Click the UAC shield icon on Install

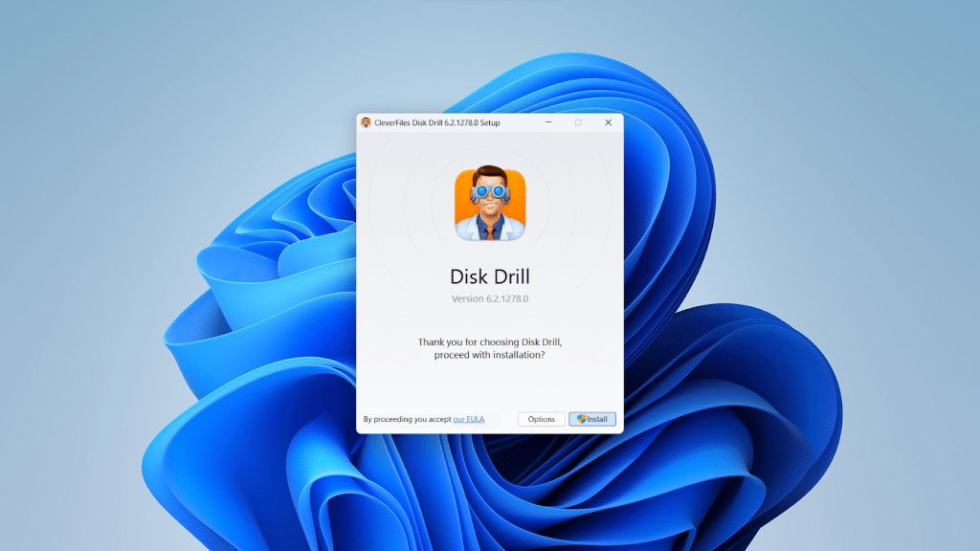coord(580,419)
